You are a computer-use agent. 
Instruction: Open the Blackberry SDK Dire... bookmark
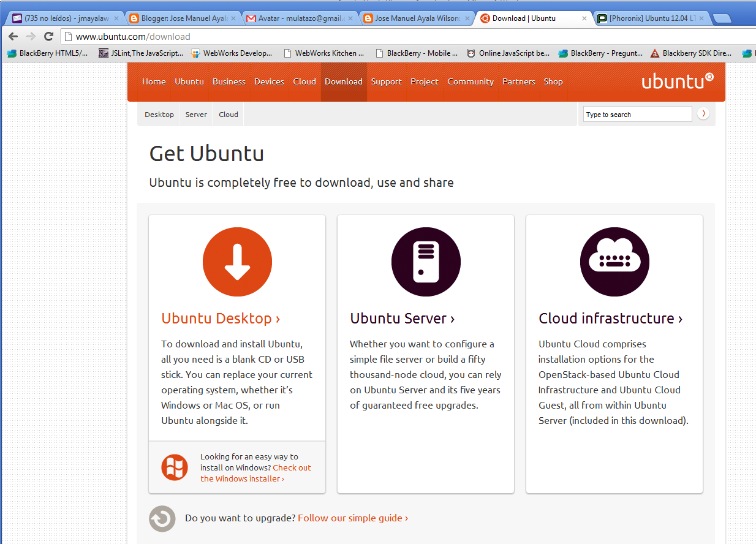692,53
